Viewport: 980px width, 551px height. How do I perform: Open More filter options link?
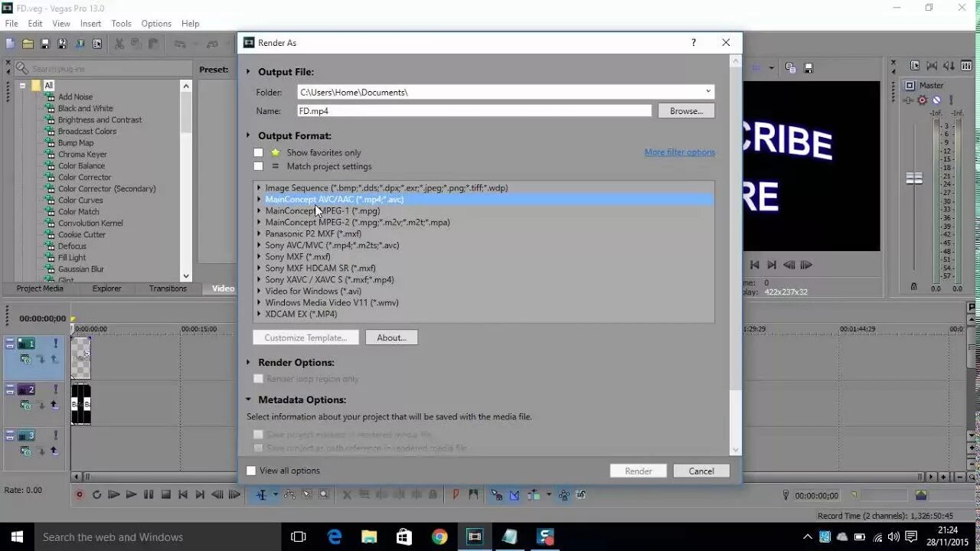(x=680, y=152)
